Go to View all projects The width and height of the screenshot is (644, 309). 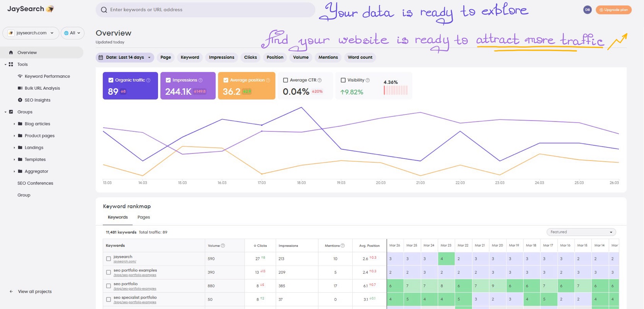click(35, 292)
